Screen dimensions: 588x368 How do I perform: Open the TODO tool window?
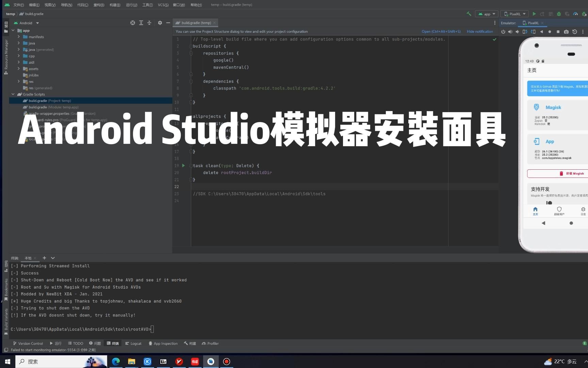[x=76, y=343]
